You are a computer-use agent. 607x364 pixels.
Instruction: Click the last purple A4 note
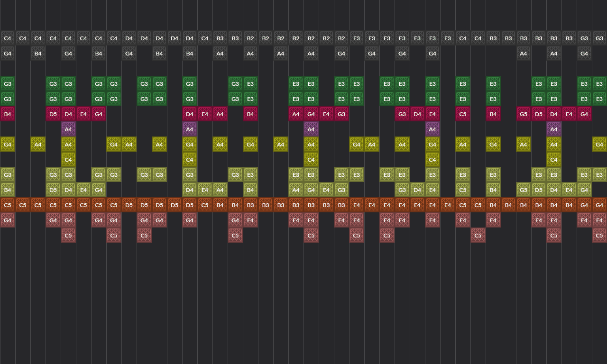[554, 129]
